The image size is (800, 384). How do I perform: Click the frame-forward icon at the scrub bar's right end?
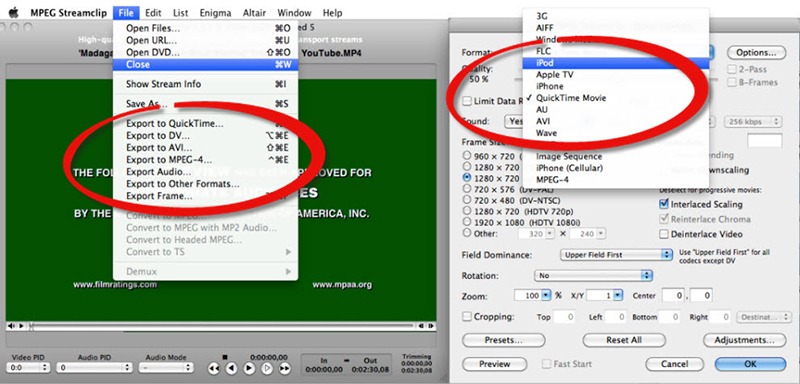tap(431, 325)
